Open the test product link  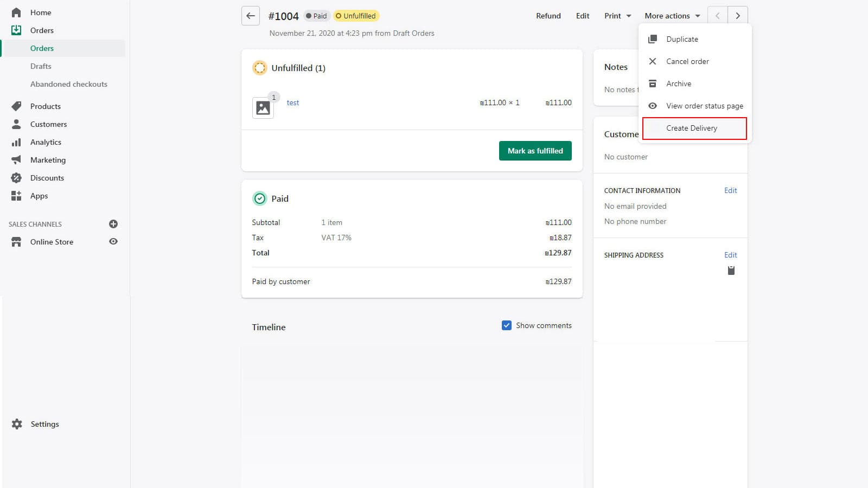293,102
